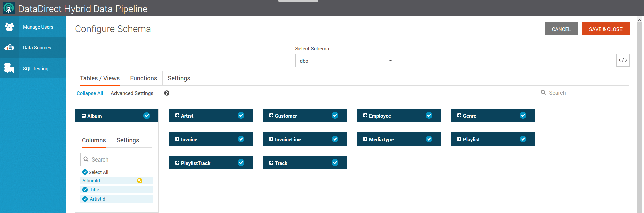Screen dimensions: 644x213
Task: Open the top-level Settings tab
Action: coord(179,78)
